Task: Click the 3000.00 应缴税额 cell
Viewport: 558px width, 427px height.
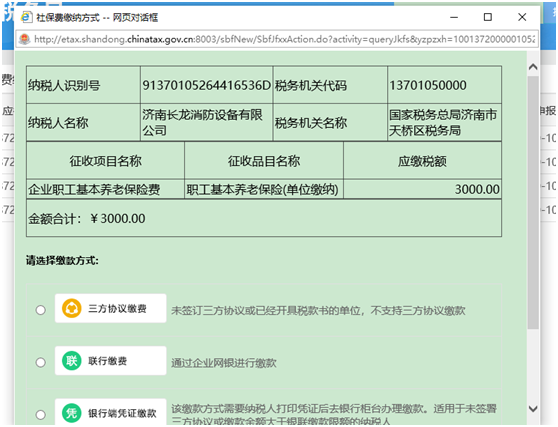Action: pyautogui.click(x=422, y=189)
